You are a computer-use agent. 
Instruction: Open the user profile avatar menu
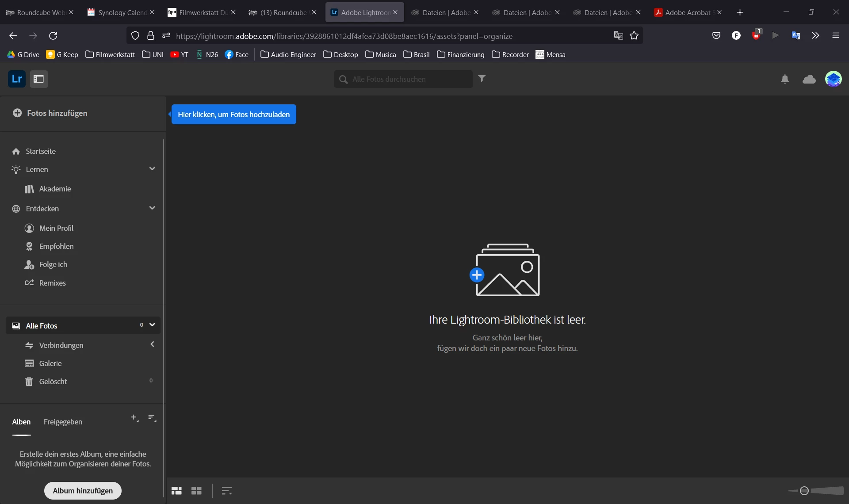(x=833, y=79)
